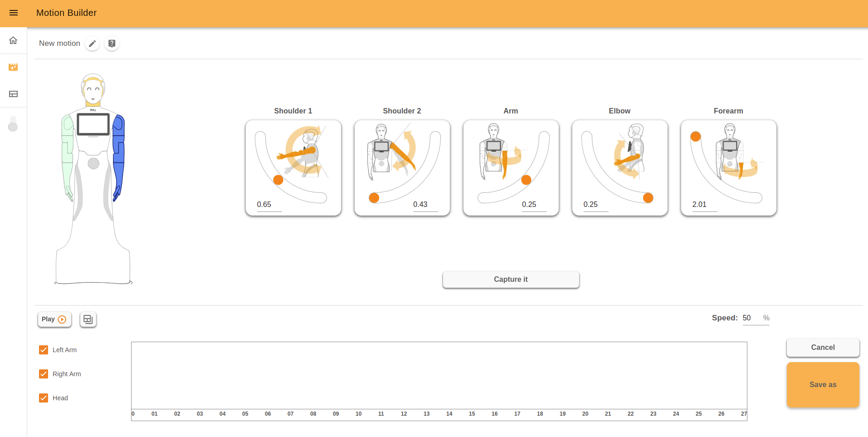Screen dimensions: 868x437
Task: Edit the Elbow joint value field
Action: tap(596, 205)
